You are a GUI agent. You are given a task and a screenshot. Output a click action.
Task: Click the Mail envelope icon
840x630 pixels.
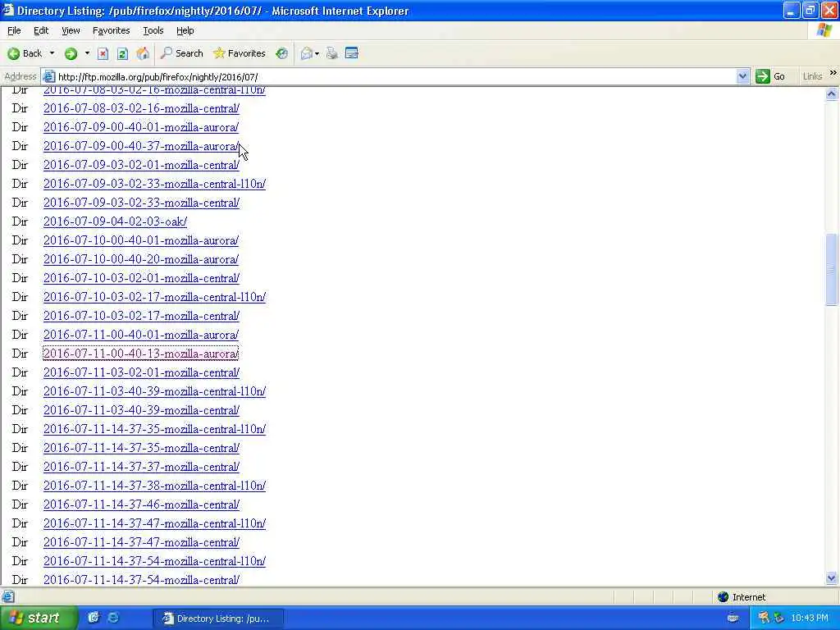point(307,53)
